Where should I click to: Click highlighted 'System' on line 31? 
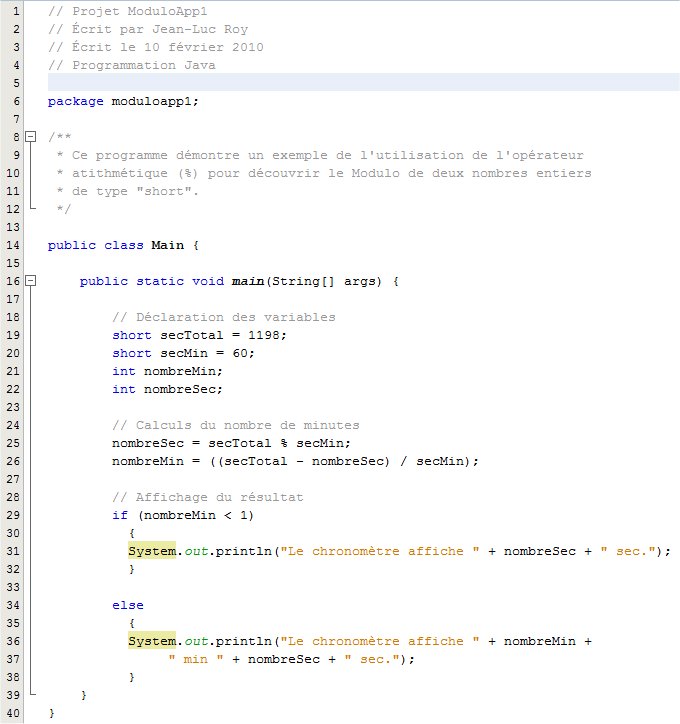click(152, 551)
